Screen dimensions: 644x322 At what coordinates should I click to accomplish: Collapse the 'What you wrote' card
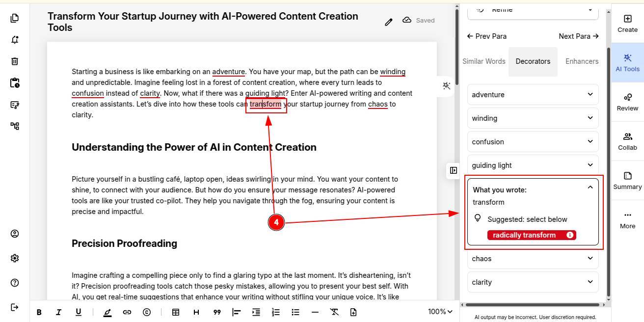pos(590,188)
